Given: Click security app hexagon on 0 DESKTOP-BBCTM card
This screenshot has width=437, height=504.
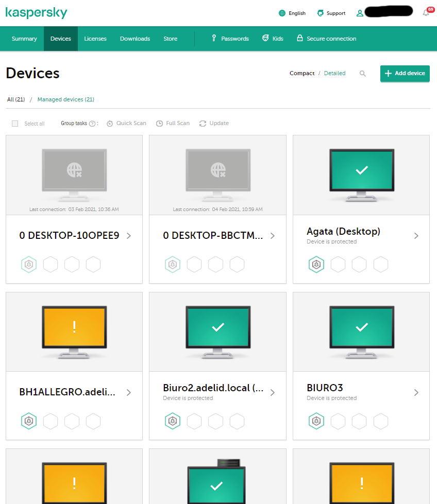Looking at the screenshot, I should click(x=173, y=265).
